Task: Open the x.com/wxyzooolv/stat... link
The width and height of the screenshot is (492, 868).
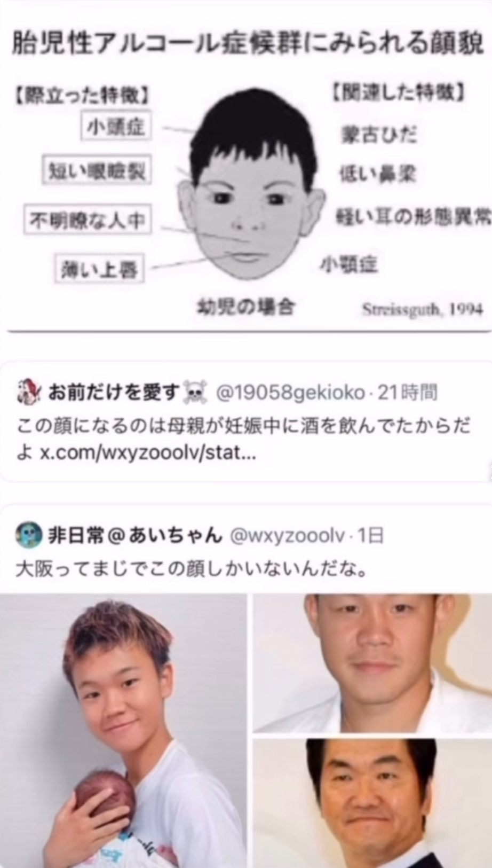Action: [x=148, y=453]
